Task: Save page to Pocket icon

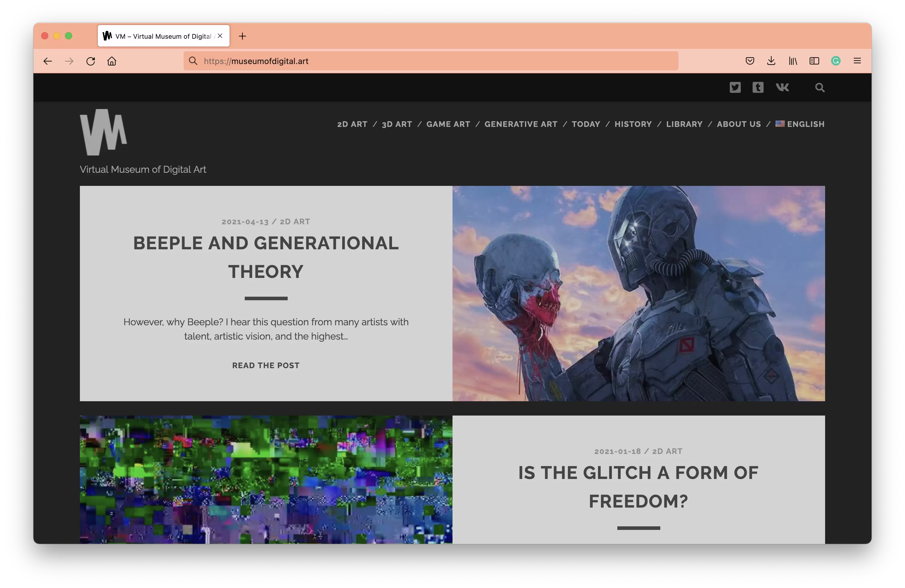Action: pyautogui.click(x=750, y=61)
